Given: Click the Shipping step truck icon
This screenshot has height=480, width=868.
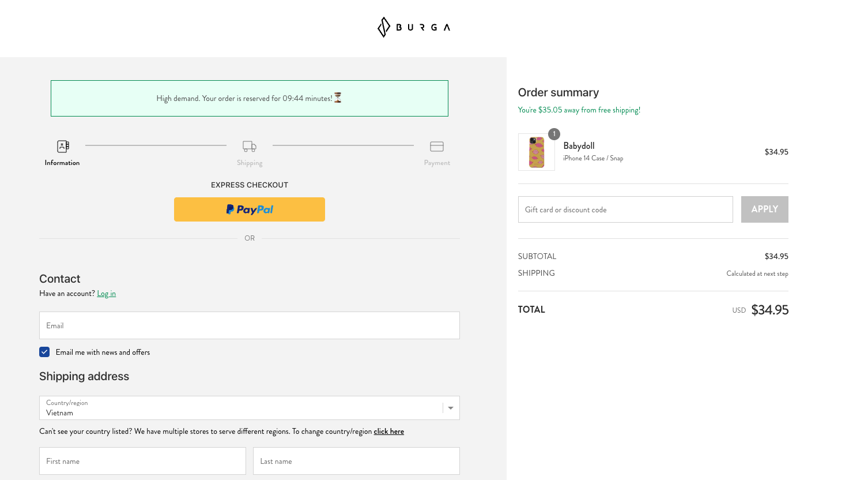Looking at the screenshot, I should (x=250, y=147).
